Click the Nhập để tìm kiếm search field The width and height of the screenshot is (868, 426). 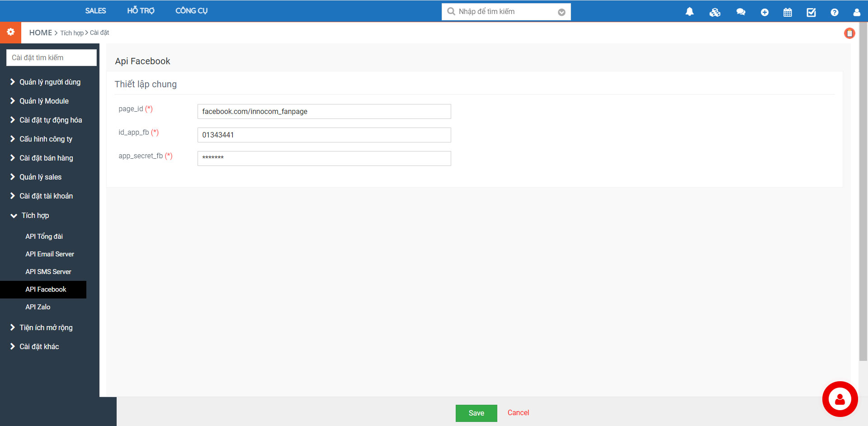(506, 12)
